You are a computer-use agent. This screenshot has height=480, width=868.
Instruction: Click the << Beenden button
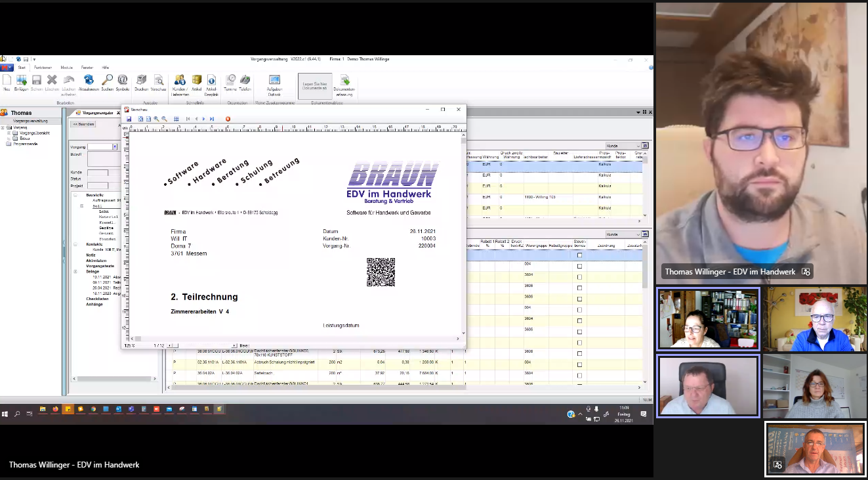point(83,124)
